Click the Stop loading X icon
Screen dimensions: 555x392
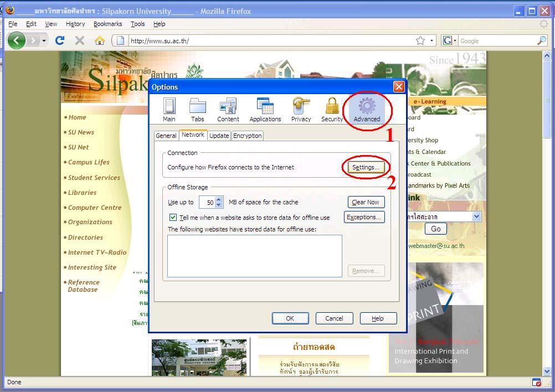click(80, 40)
